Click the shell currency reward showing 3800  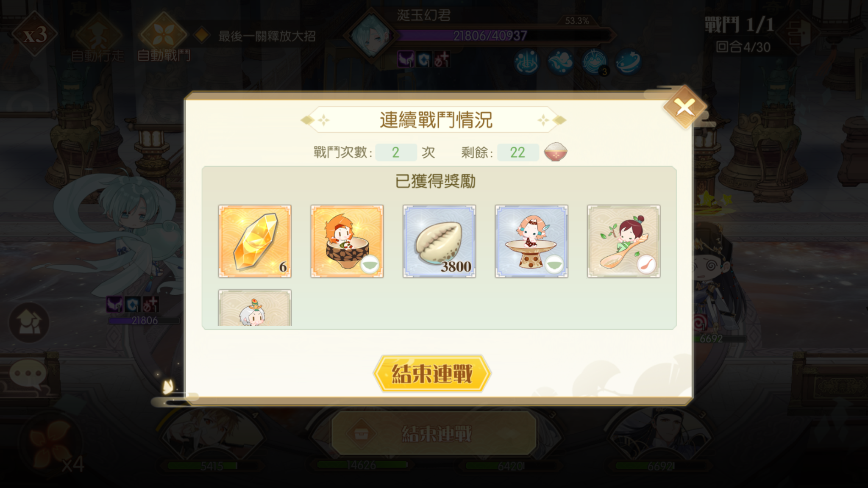click(x=439, y=241)
